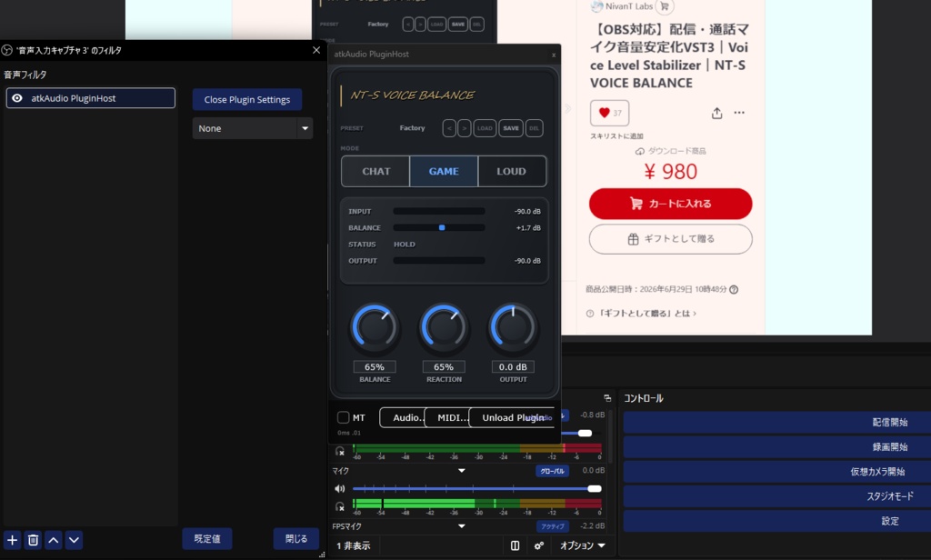Close the atkAudio PluginHost window

point(554,55)
